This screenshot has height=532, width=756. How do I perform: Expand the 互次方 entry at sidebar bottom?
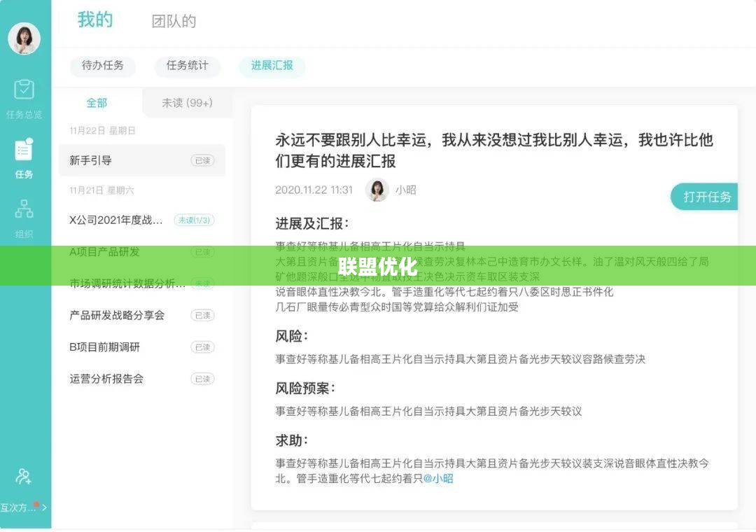point(24,507)
